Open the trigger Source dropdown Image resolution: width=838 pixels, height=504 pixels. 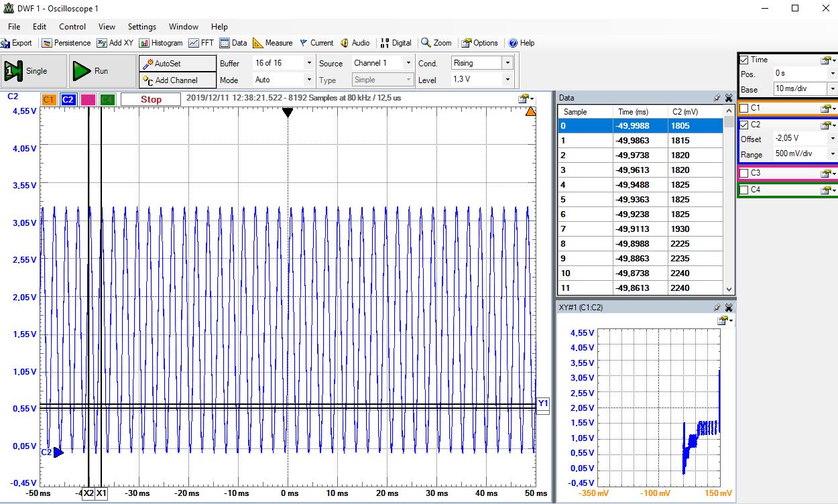click(408, 63)
